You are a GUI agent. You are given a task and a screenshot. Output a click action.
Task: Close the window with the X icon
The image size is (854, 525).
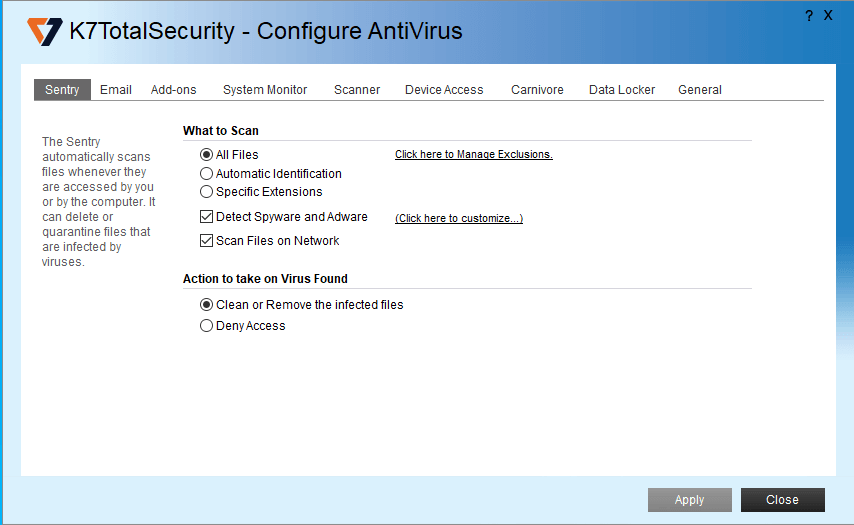pyautogui.click(x=828, y=16)
